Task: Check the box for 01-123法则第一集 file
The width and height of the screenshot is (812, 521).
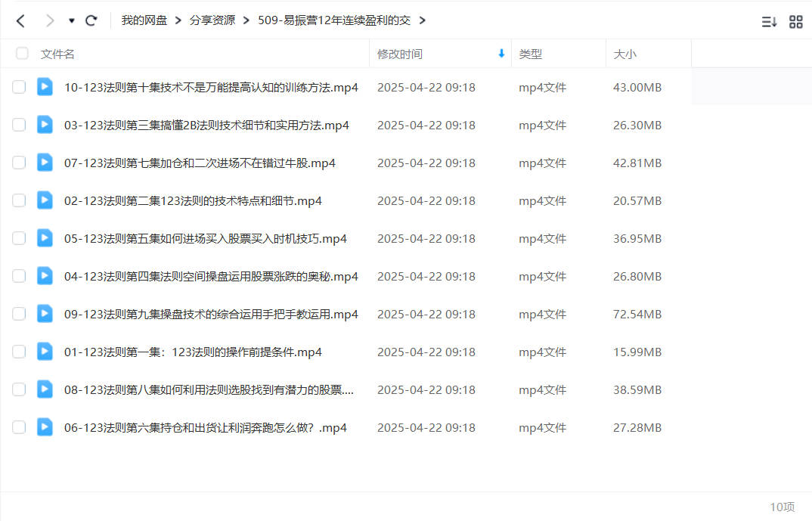Action: click(19, 352)
